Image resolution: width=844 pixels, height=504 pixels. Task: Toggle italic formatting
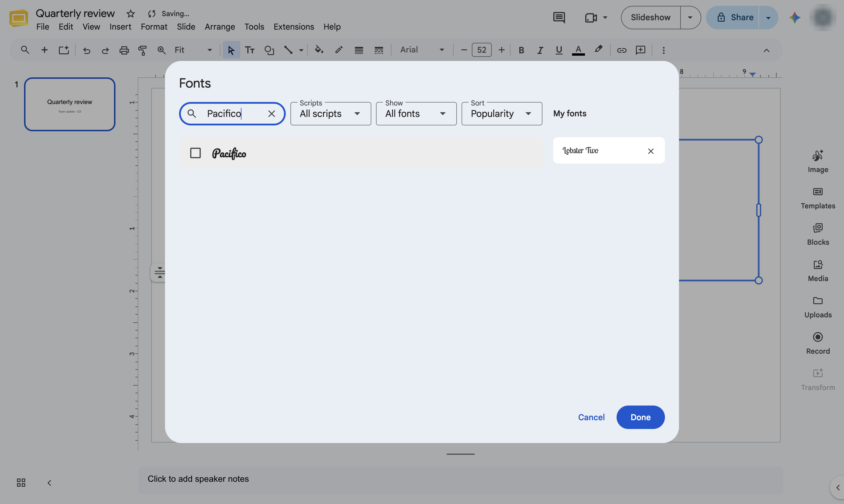(x=540, y=50)
